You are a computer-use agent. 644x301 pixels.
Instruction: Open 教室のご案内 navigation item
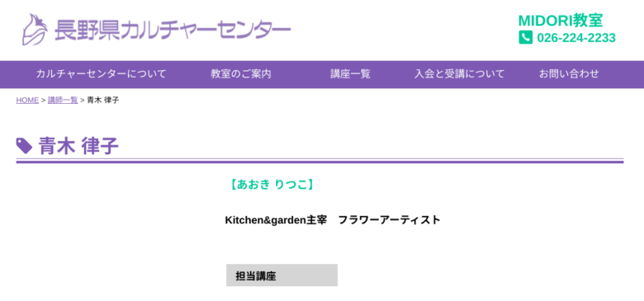pyautogui.click(x=241, y=74)
